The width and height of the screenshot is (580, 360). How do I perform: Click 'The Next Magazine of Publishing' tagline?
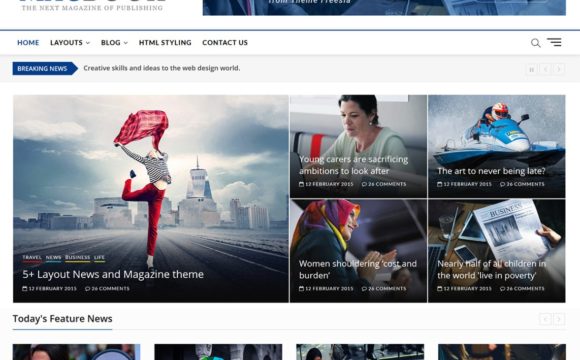coord(92,8)
